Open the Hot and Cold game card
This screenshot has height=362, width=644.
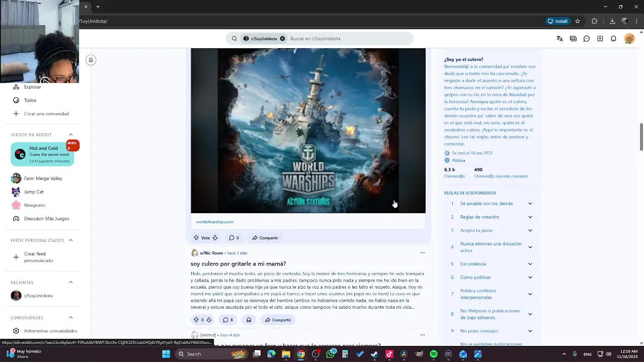(x=43, y=154)
